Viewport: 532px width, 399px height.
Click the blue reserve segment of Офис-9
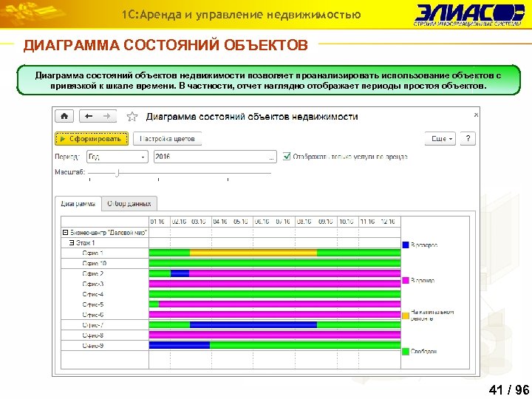(180, 345)
